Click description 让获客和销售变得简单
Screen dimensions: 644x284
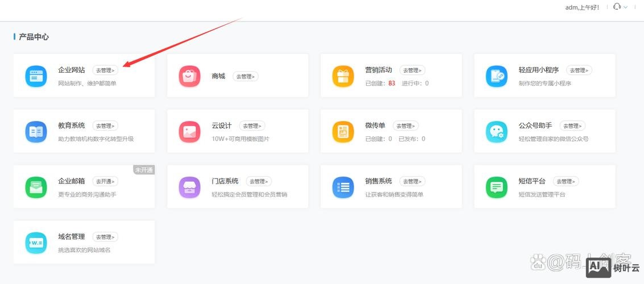point(394,194)
